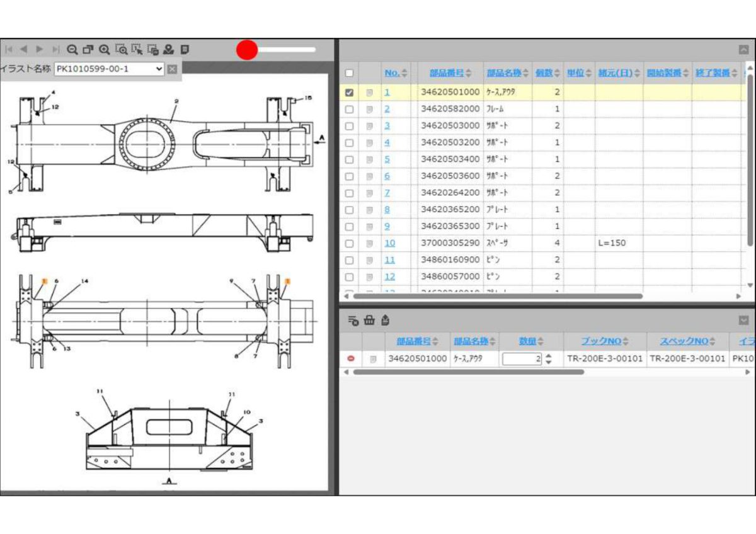Screen dimensions: 756x534
Task: Open the memo icon for part 34620582000
Action: [x=370, y=109]
